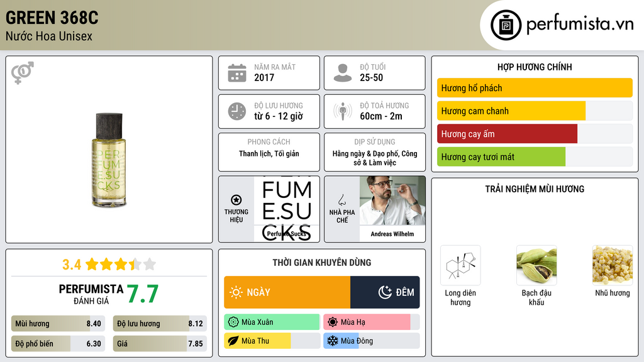This screenshot has height=362, width=644.
Task: Click the Mùa Thu season bar
Action: pos(272,341)
